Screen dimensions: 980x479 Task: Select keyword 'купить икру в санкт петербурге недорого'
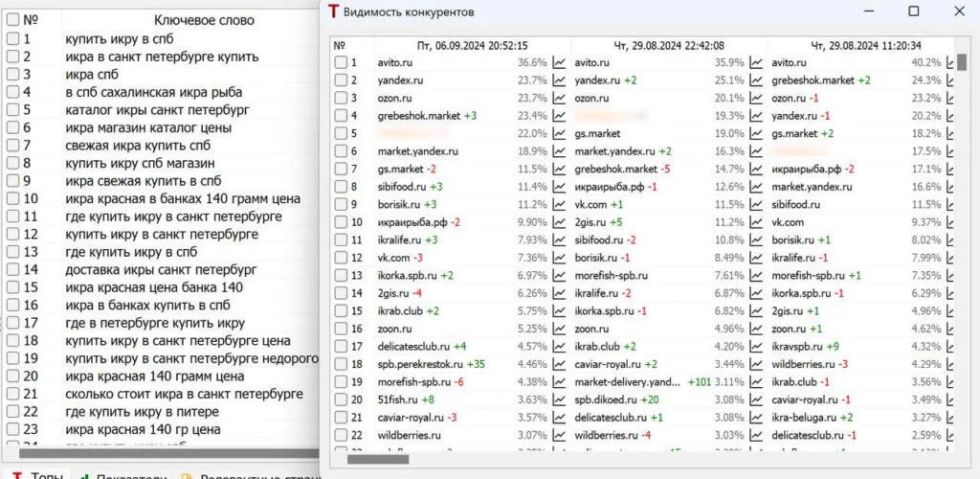pyautogui.click(x=191, y=359)
